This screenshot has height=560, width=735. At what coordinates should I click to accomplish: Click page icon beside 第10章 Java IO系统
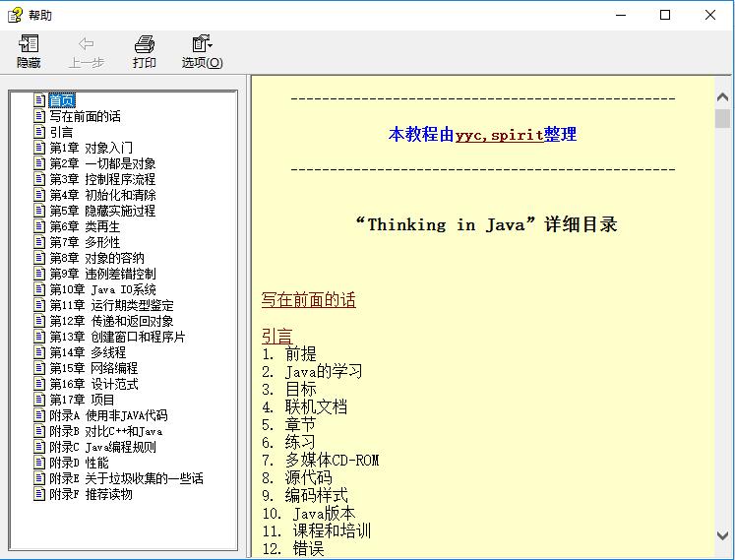pyautogui.click(x=39, y=289)
